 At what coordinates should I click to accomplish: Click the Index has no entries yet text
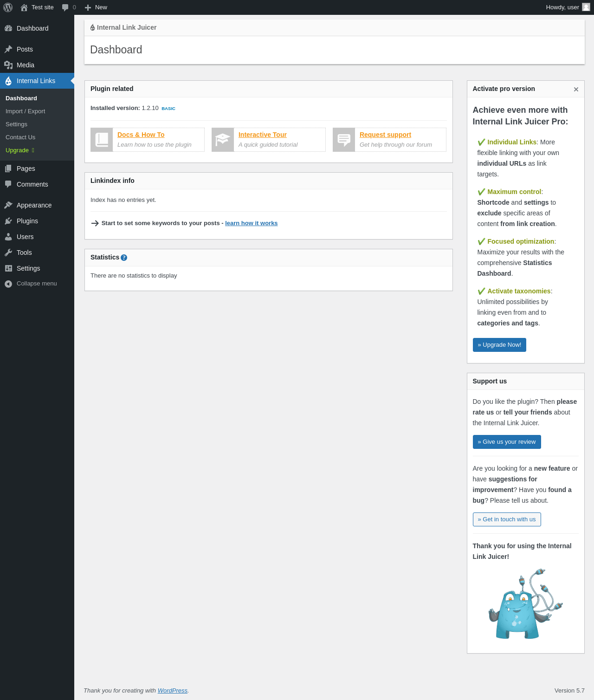(123, 200)
